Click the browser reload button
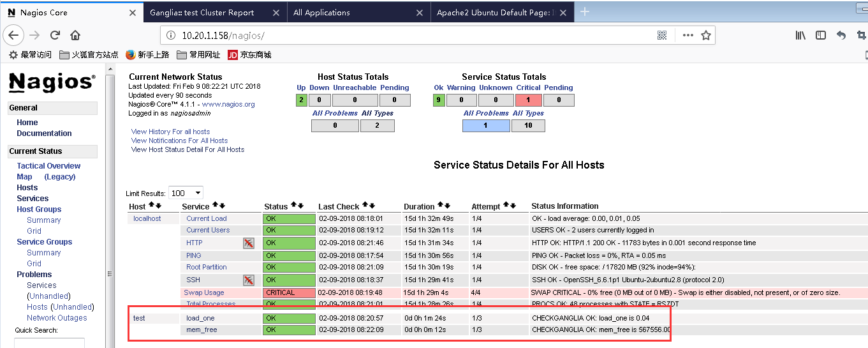The image size is (868, 348). (x=55, y=35)
